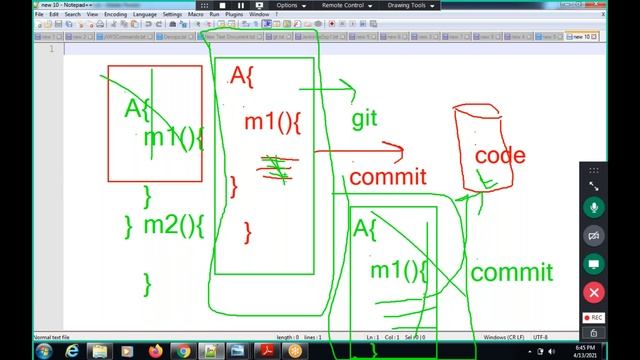Open the Remote Control dropdown
Screen dimensions: 640x360
tap(347, 5)
